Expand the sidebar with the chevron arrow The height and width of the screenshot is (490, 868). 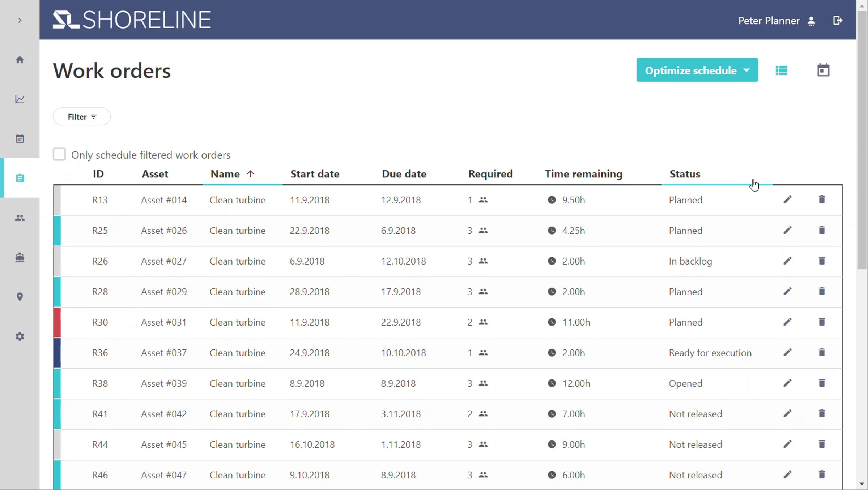pos(20,20)
